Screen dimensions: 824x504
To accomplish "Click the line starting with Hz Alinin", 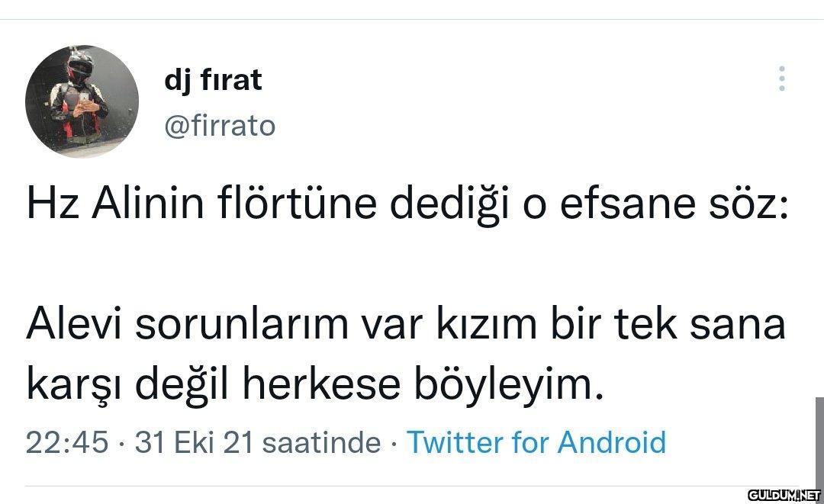I will [x=407, y=205].
